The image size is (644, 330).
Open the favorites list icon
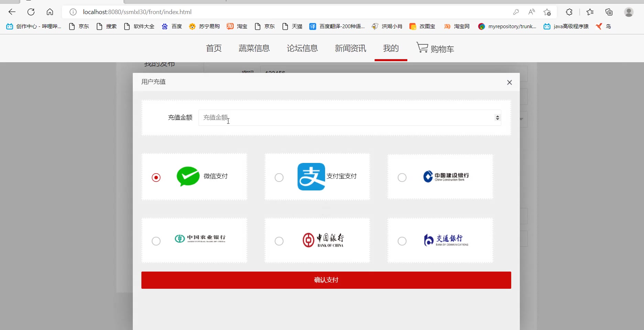pyautogui.click(x=590, y=12)
